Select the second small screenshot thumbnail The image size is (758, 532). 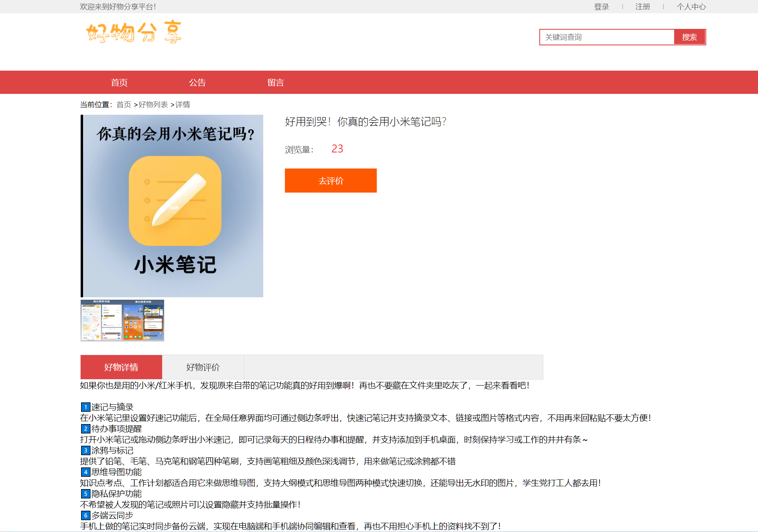point(143,321)
